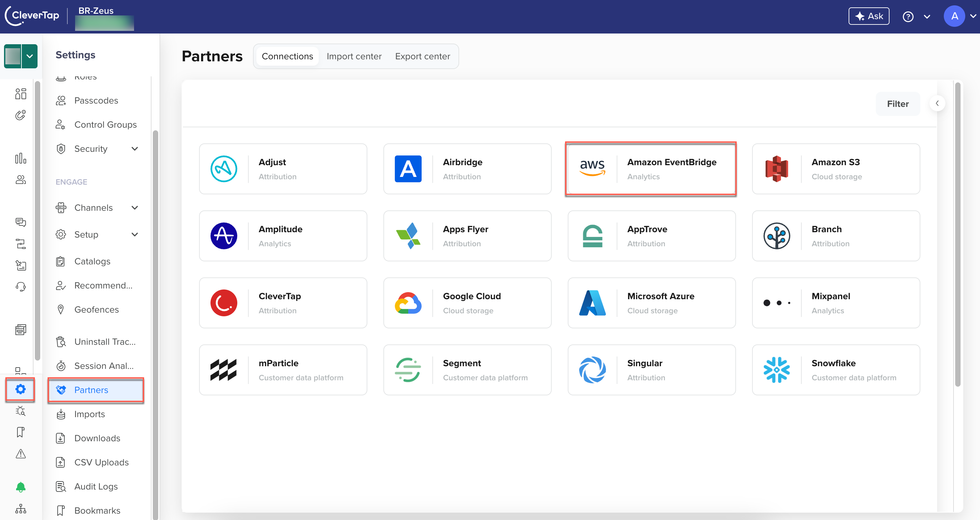
Task: Select the Airbridge partner logo
Action: (408, 169)
